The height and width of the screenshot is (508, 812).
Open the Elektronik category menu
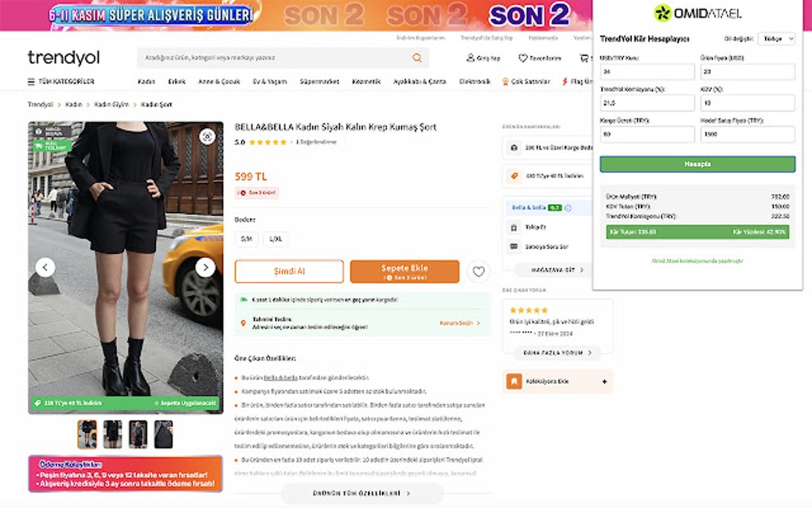pyautogui.click(x=475, y=81)
